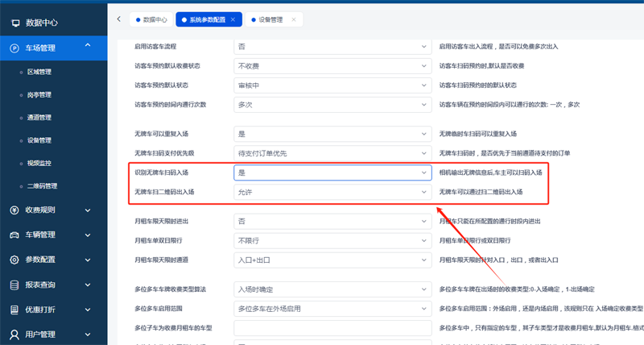The width and height of the screenshot is (644, 345).
Task: Click the 启用访客车流程 label text
Action: click(155, 47)
